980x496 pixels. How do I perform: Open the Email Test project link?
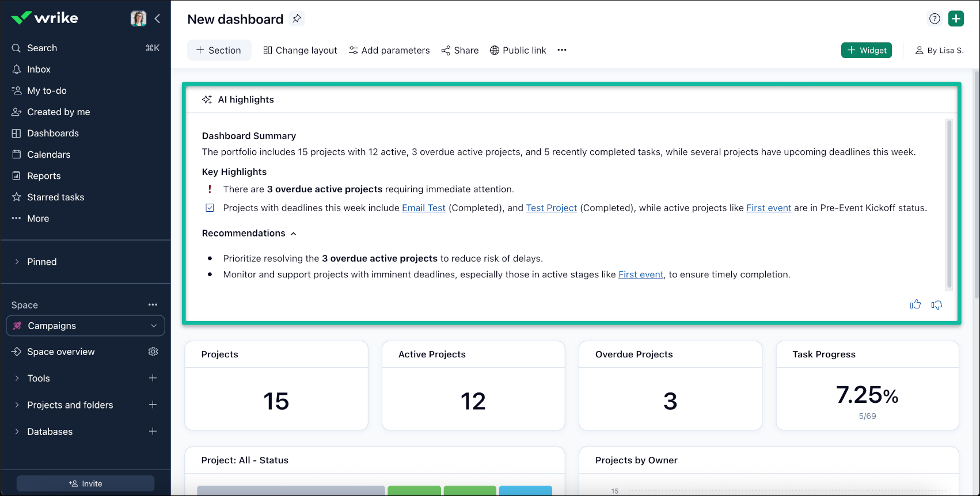(x=423, y=208)
